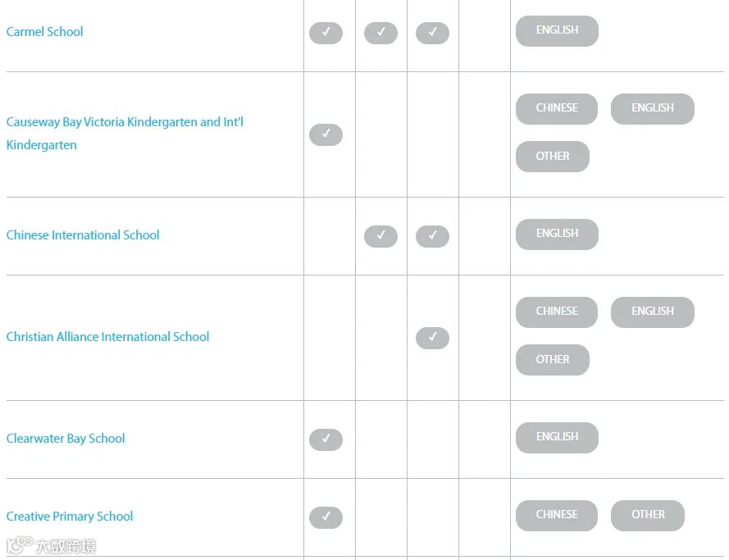Click Causeway Bay Victoria Kindergarten's checkmark
This screenshot has width=729, height=560.
pyautogui.click(x=326, y=134)
